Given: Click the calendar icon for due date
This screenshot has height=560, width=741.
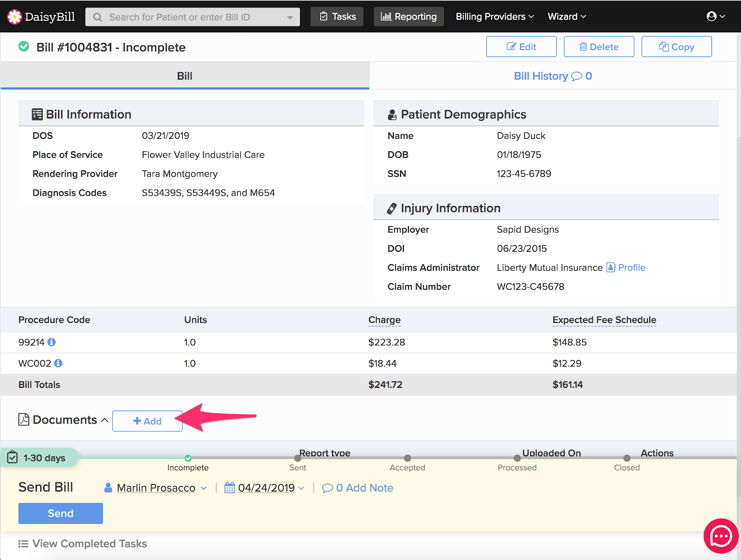Looking at the screenshot, I should coord(229,488).
